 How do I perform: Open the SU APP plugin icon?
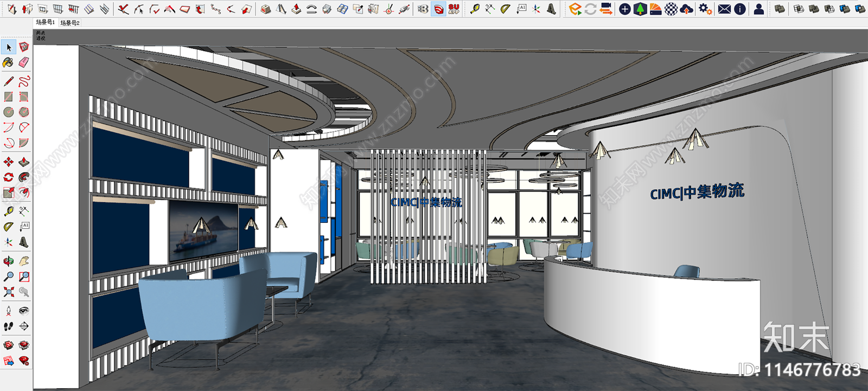coord(454,9)
